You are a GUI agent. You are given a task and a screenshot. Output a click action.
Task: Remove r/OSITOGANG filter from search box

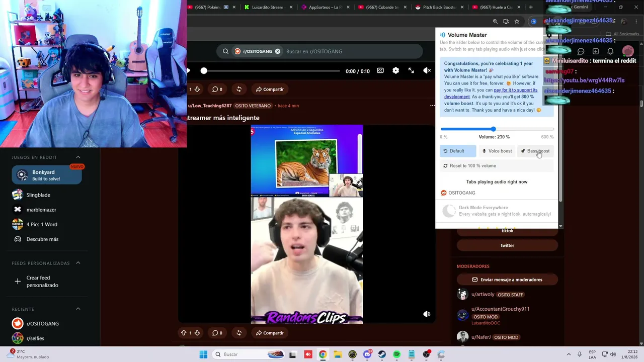tap(277, 51)
